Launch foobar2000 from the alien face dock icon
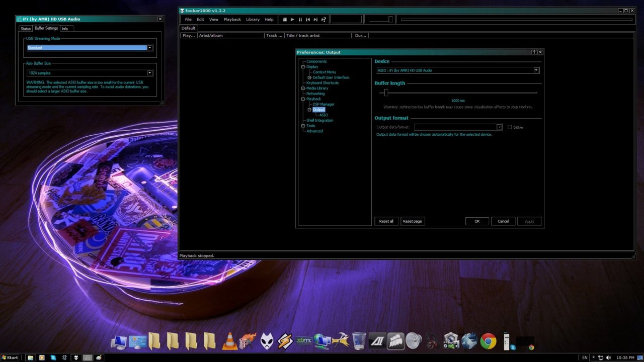Viewport: 644px width, 362px height. point(267,341)
